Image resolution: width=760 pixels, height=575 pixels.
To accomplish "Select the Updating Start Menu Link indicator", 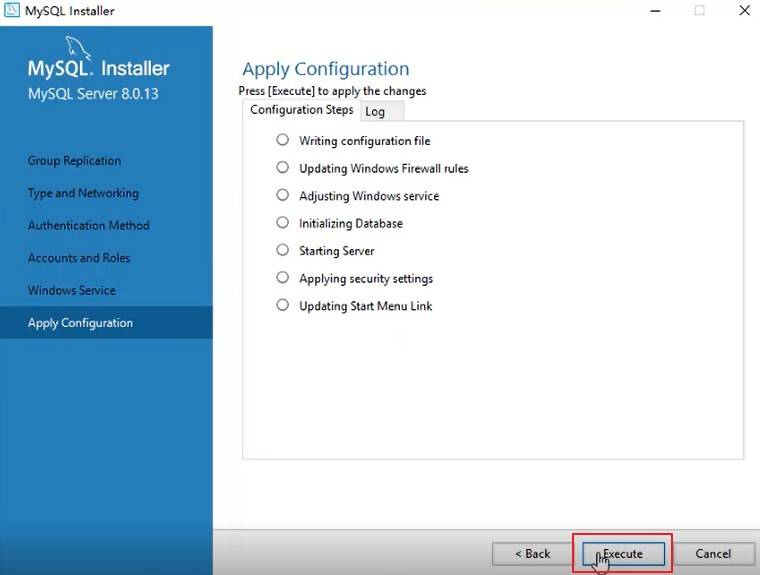I will [x=283, y=305].
